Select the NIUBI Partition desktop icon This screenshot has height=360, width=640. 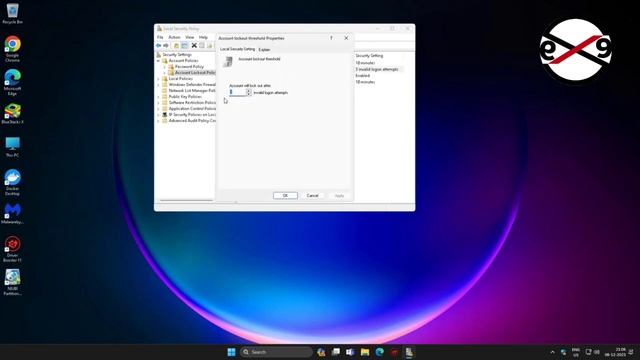pyautogui.click(x=12, y=282)
